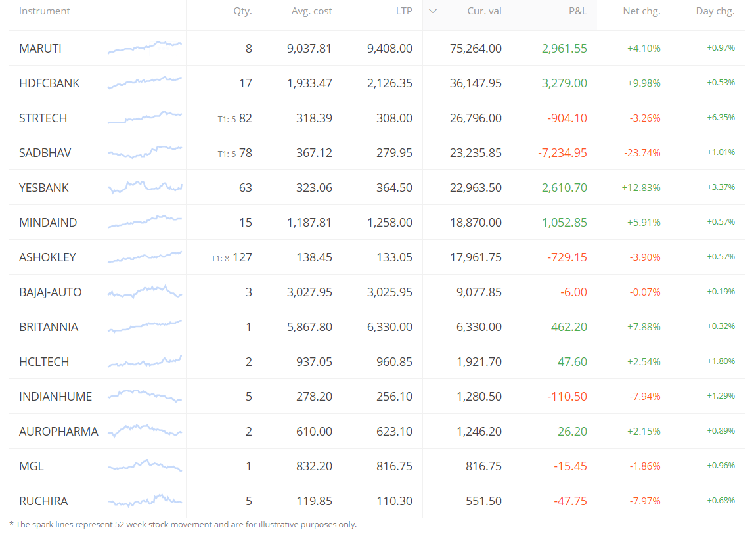The height and width of the screenshot is (536, 756).
Task: Select the MARUTI instrument name
Action: [x=40, y=48]
